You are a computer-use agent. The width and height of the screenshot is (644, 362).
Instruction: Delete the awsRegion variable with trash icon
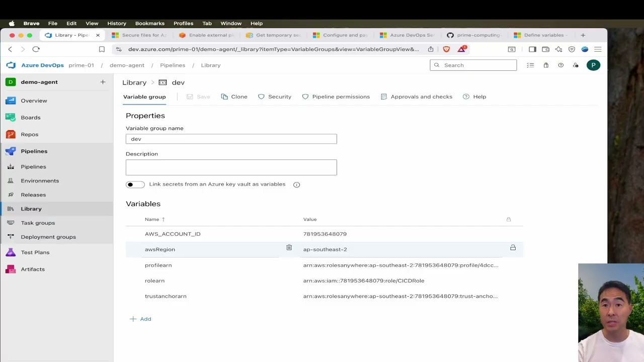click(289, 248)
